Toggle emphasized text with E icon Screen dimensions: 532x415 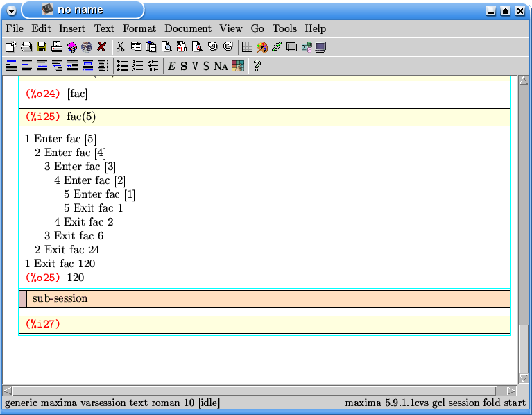[172, 67]
